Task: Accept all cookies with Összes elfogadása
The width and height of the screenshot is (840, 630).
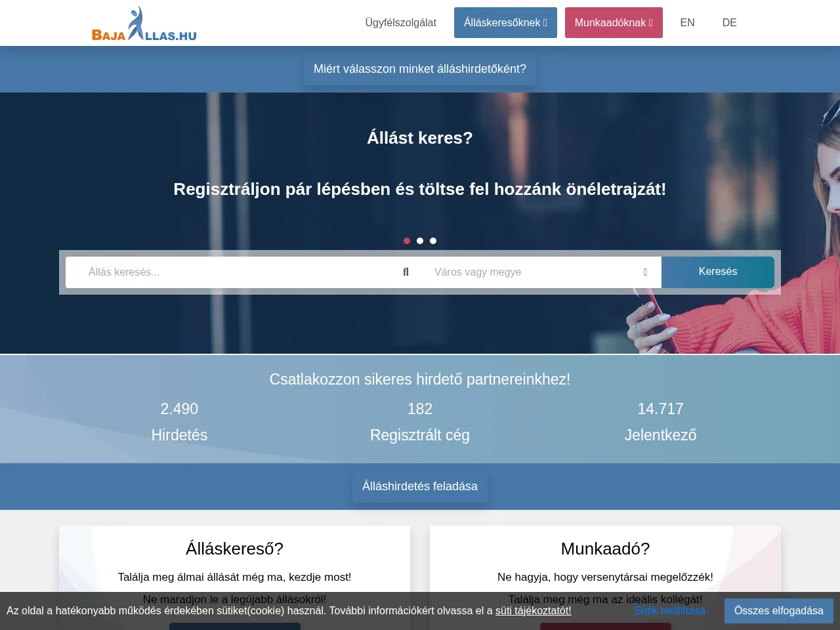Action: (779, 610)
